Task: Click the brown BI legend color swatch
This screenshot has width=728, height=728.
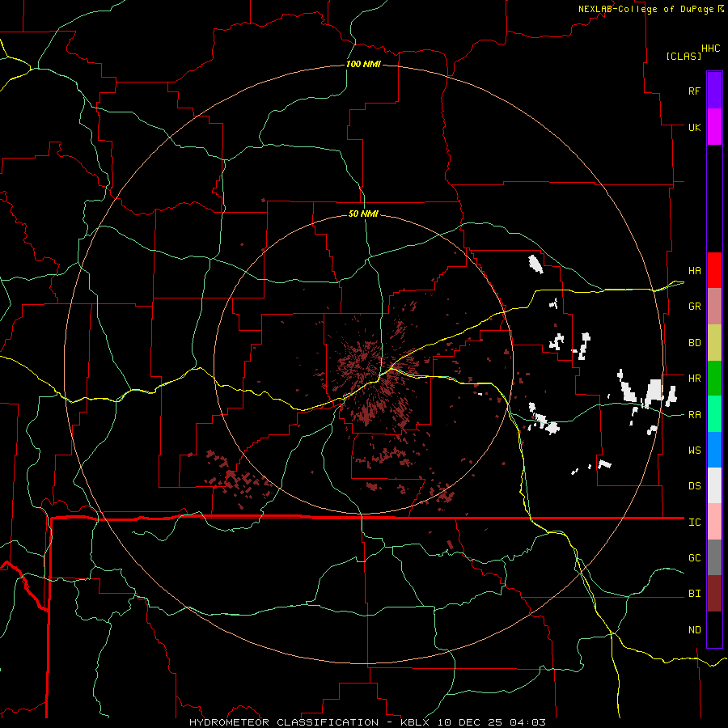Action: tap(714, 594)
